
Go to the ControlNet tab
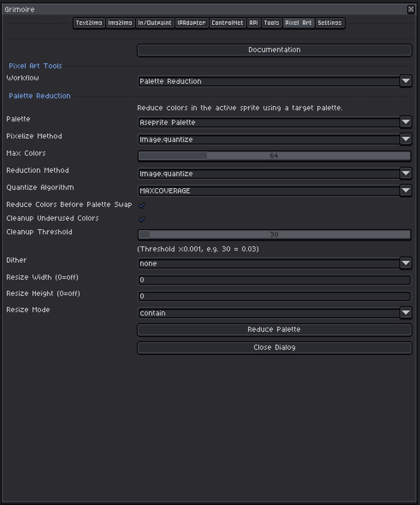tap(228, 23)
